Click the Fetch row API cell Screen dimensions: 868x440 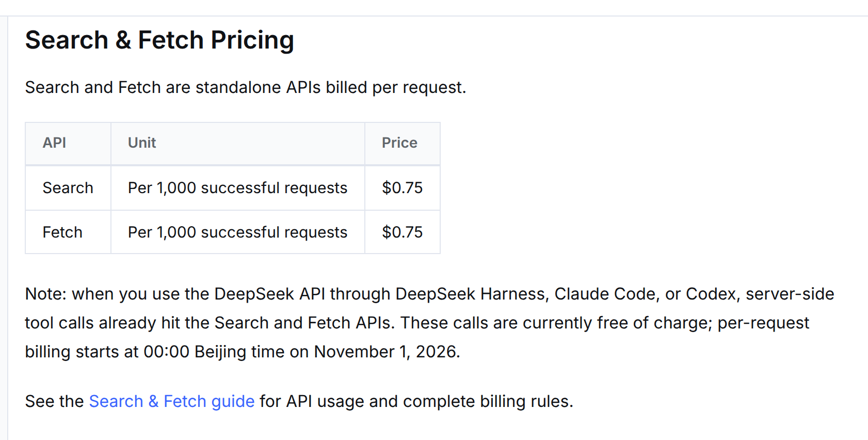(68, 232)
